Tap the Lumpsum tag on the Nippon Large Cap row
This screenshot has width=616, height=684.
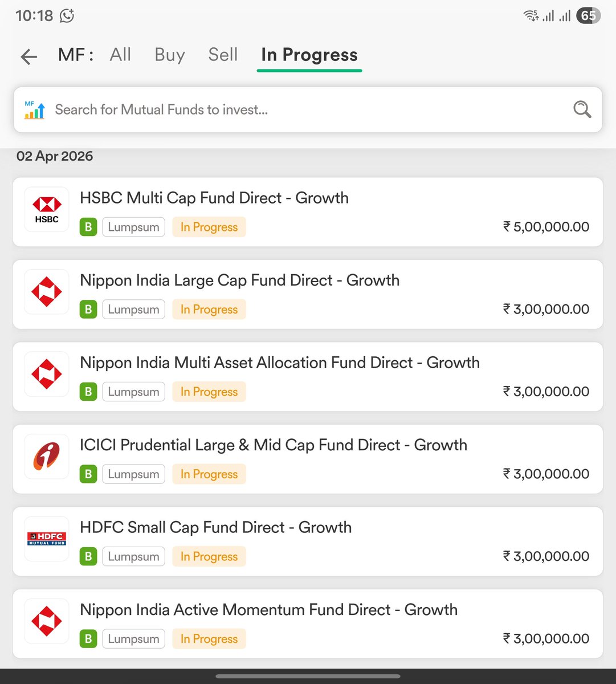tap(133, 310)
